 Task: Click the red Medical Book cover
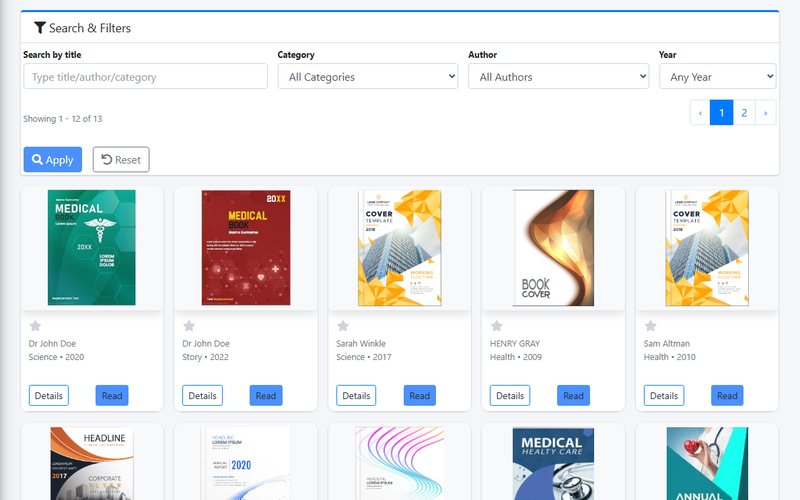coord(246,247)
